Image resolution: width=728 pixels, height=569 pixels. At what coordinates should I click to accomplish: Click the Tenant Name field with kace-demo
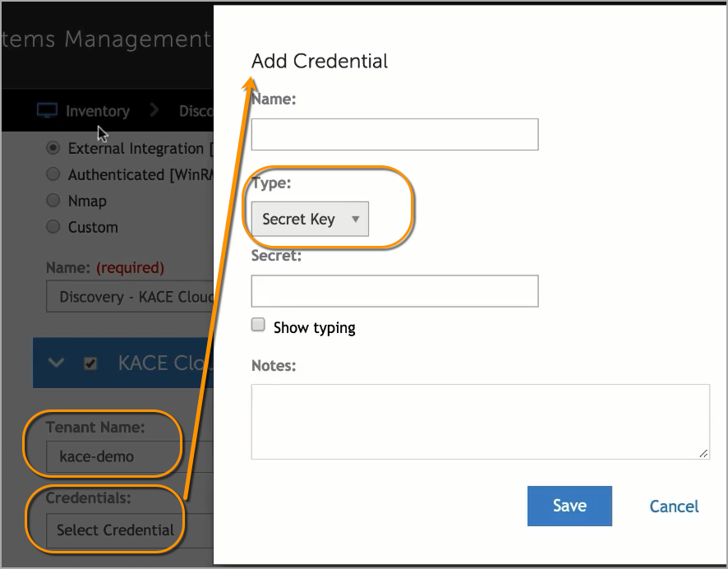tap(115, 456)
